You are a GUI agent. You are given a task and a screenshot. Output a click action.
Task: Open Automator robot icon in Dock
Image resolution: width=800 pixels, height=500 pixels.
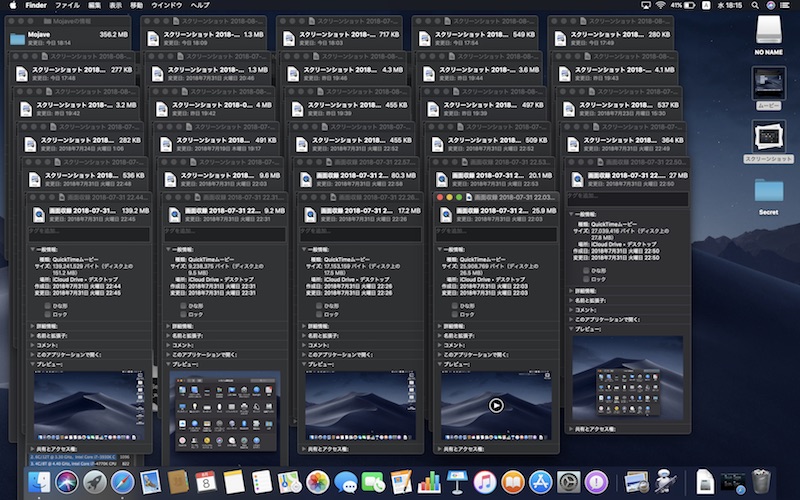[x=665, y=482]
